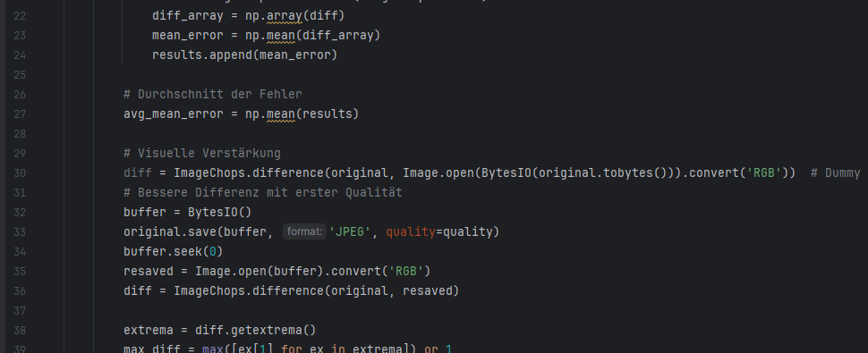
Task: Click 'ImageChops.difference(original, resaved)' on line 36
Action: point(317,291)
